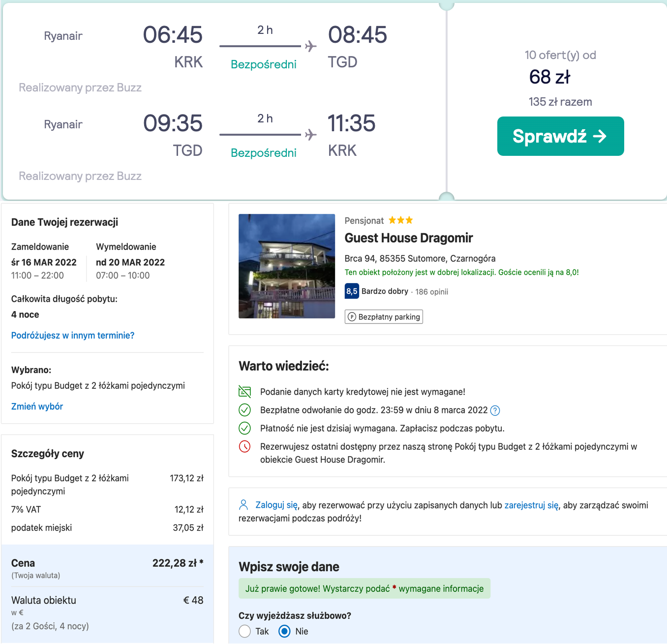Click the Guest House Dragomir title
This screenshot has width=667, height=644.
click(x=408, y=238)
